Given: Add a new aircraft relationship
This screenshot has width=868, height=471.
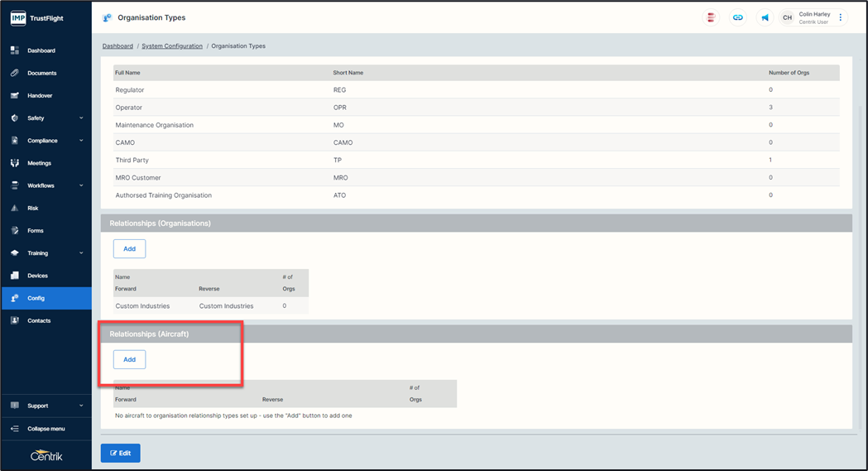Looking at the screenshot, I should coord(129,359).
